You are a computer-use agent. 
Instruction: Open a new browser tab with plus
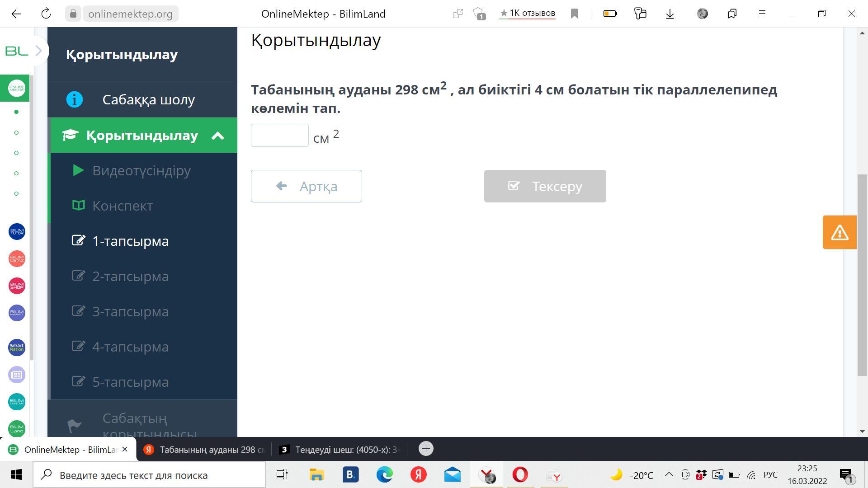click(x=425, y=449)
